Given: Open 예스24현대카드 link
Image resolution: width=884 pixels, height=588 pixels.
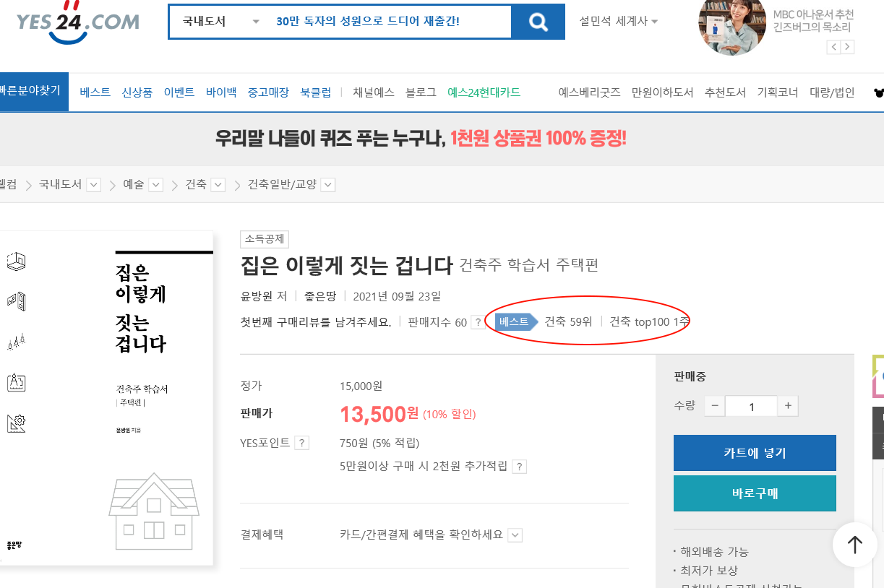Looking at the screenshot, I should [x=484, y=92].
